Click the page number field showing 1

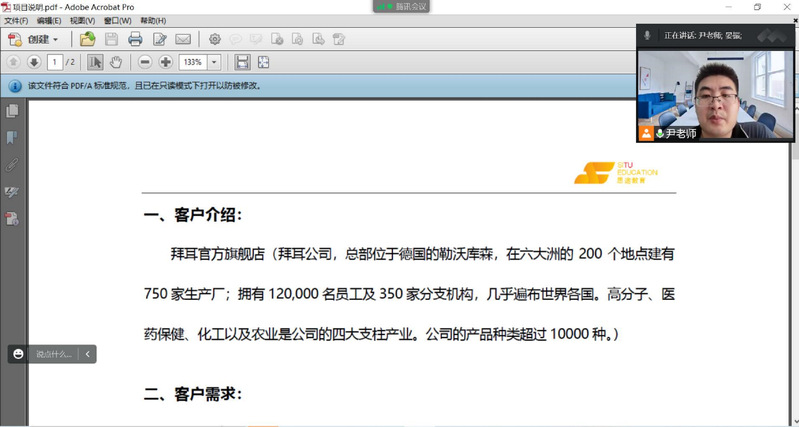[x=55, y=62]
